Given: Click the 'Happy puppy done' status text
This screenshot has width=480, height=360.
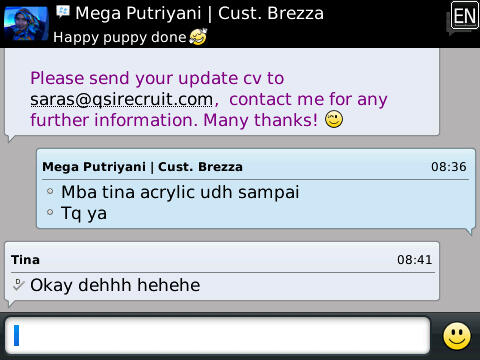Looking at the screenshot, I should (119, 37).
